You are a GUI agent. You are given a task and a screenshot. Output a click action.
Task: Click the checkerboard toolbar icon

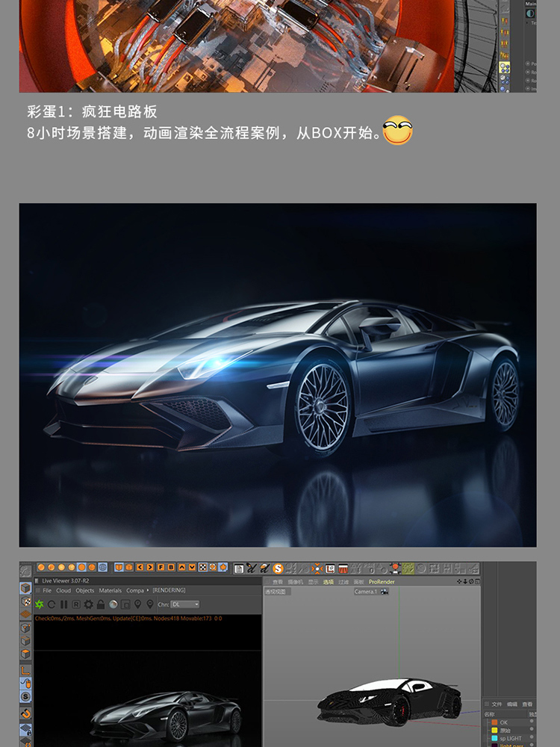pyautogui.click(x=202, y=568)
